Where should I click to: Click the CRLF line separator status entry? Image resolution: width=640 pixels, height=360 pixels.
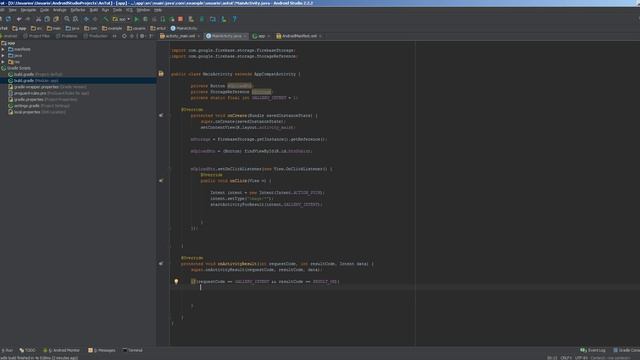point(566,358)
